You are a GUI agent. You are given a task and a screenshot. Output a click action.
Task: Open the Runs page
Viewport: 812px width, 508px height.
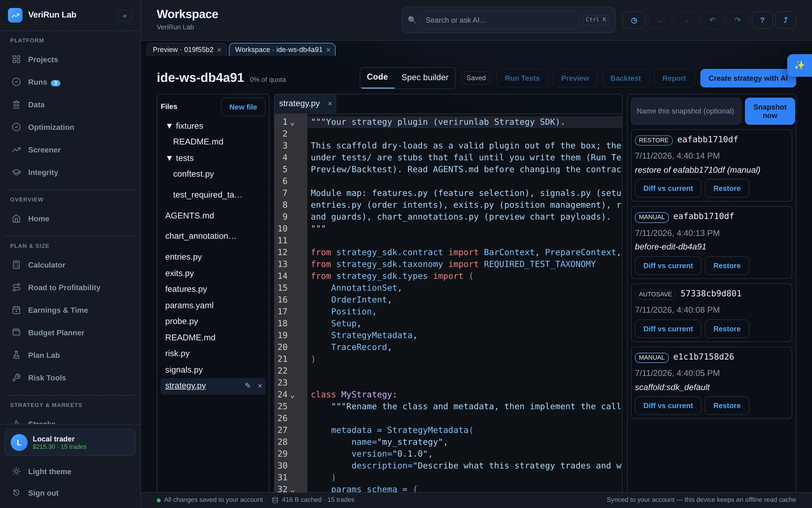70,82
